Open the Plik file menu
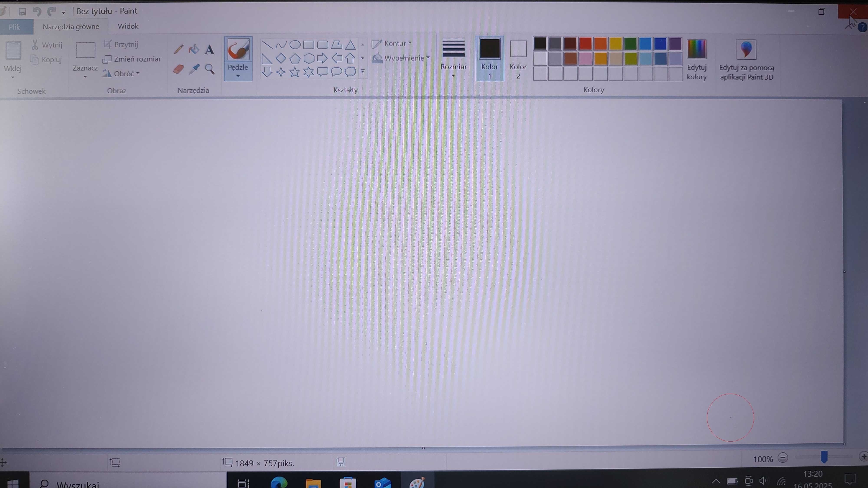 coord(14,27)
